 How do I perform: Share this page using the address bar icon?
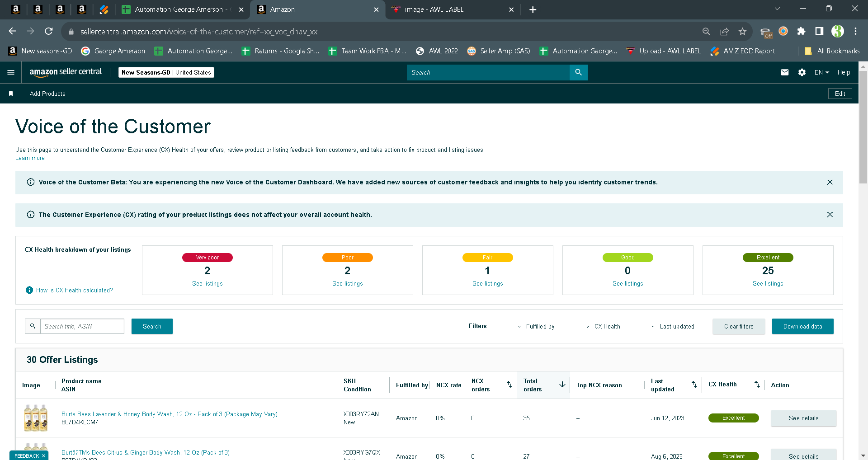[x=724, y=31]
